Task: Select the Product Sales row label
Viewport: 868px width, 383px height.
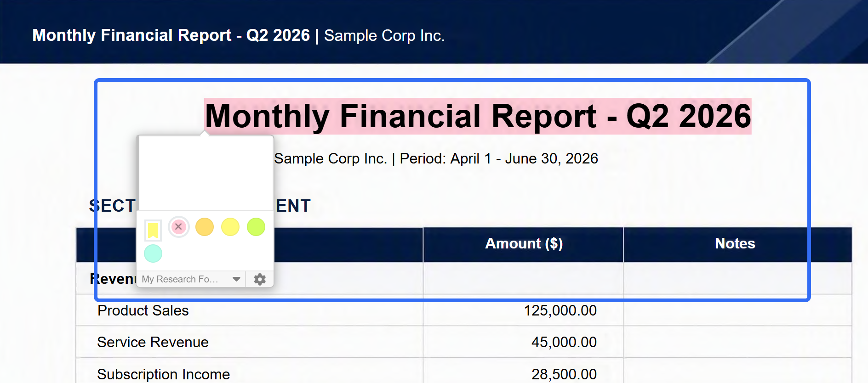Action: click(x=143, y=310)
